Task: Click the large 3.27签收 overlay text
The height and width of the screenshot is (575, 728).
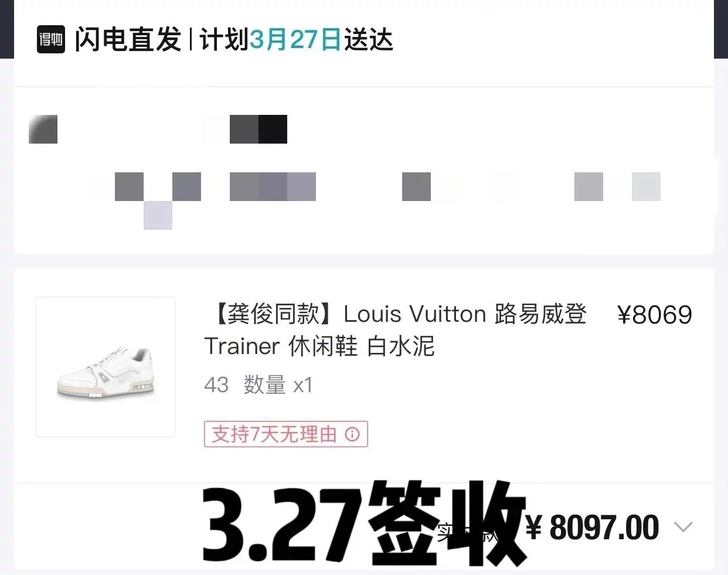Action: click(363, 523)
